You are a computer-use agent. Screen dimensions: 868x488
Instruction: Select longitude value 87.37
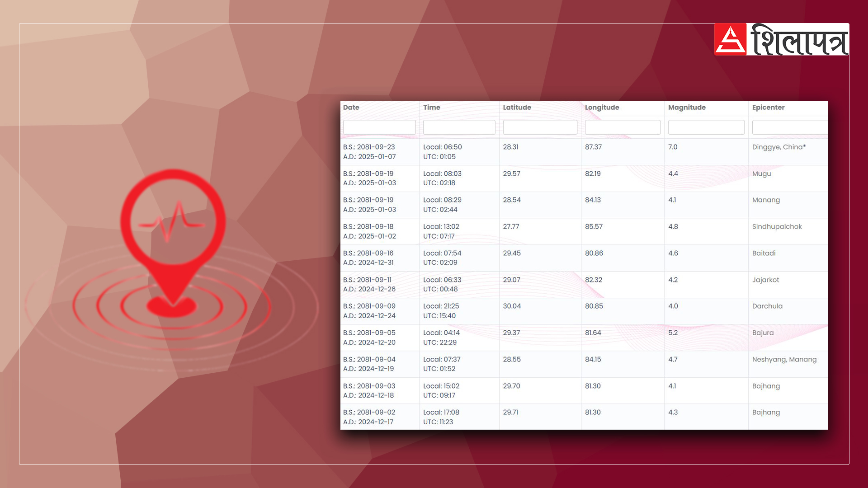click(594, 147)
